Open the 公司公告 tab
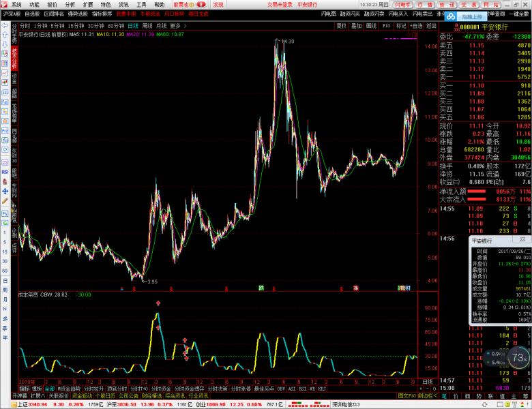 [128, 396]
